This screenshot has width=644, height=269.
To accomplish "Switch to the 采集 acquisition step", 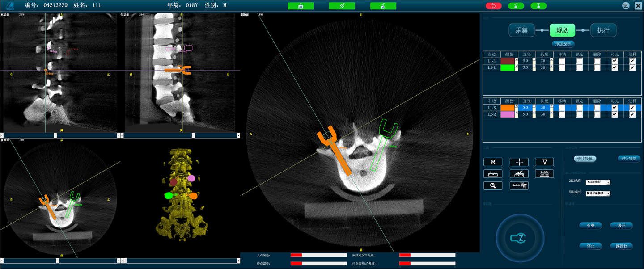I will click(521, 30).
